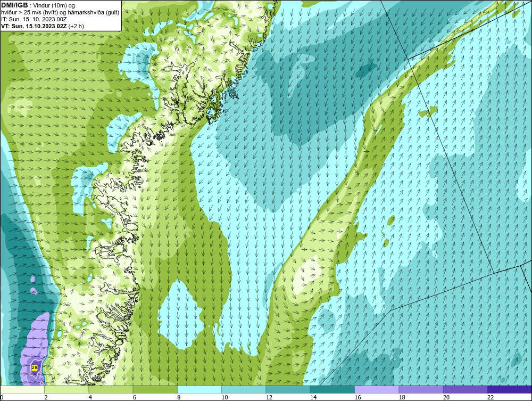Image resolution: width=532 pixels, height=401 pixels.
Task: Click the legend scale value '16'
Action: 358,398
